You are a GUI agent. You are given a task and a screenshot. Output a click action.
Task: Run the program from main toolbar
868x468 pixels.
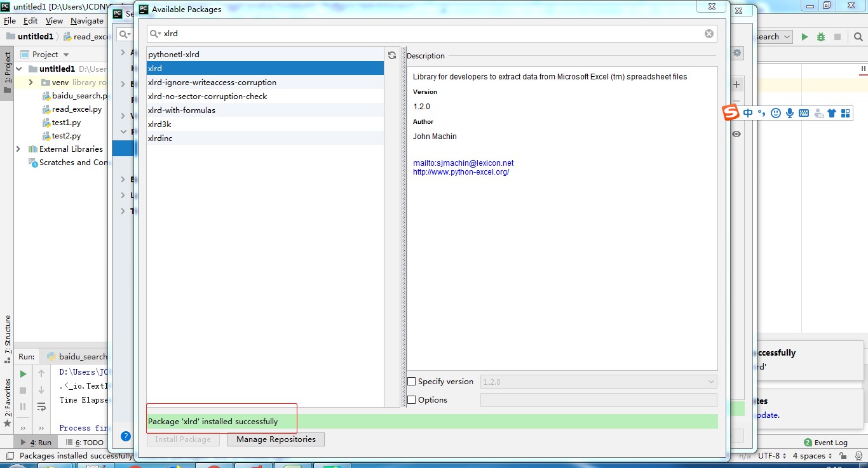[804, 37]
